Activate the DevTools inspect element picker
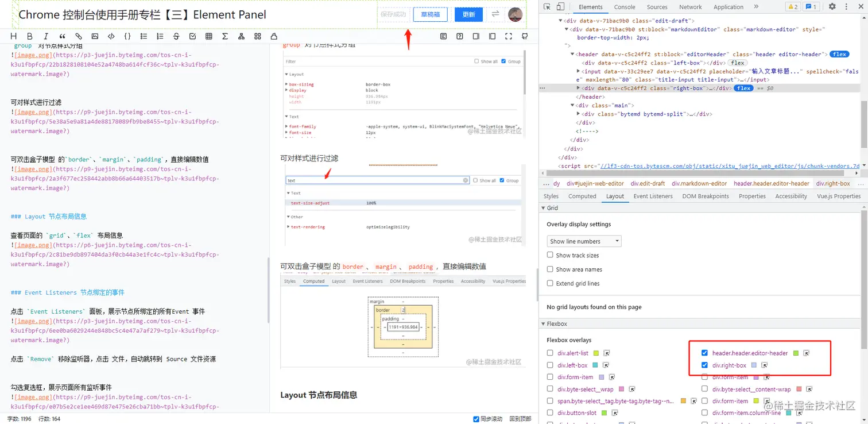Screen dimensions: 868x424 (x=547, y=7)
